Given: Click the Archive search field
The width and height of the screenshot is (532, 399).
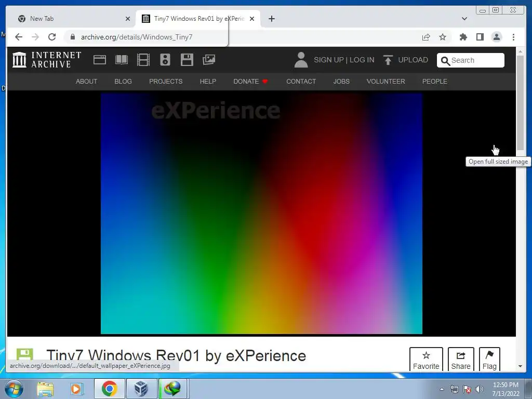Looking at the screenshot, I should pyautogui.click(x=471, y=60).
